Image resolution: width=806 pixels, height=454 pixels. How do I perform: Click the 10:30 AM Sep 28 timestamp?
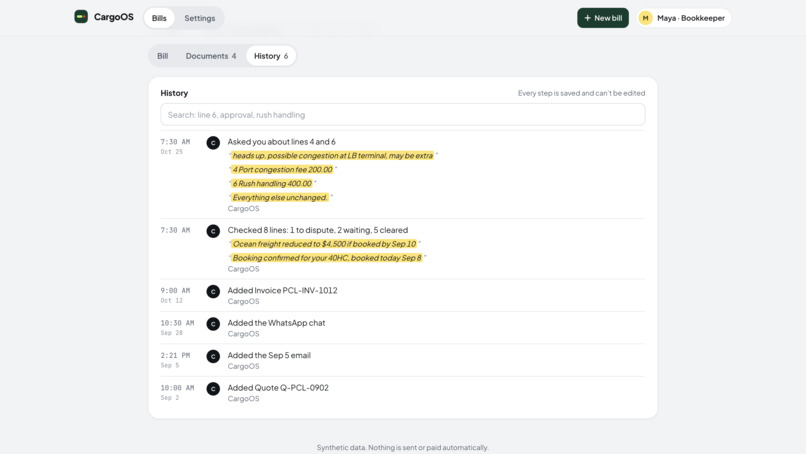pyautogui.click(x=177, y=328)
